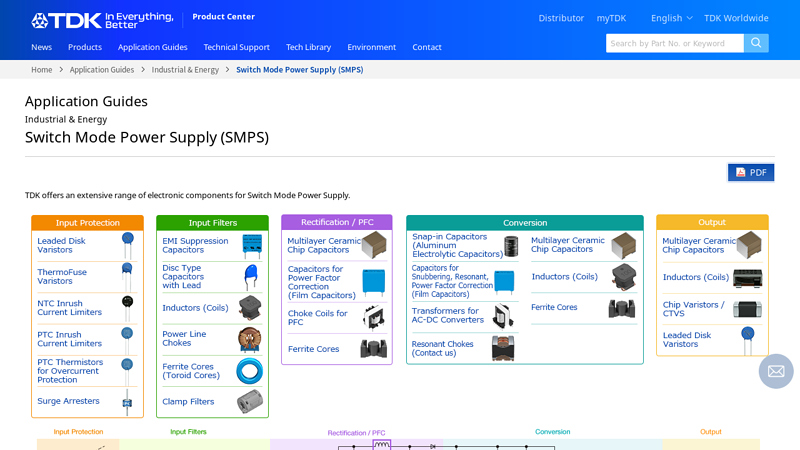The image size is (800, 450).
Task: Go to Distributor page
Action: [x=561, y=18]
